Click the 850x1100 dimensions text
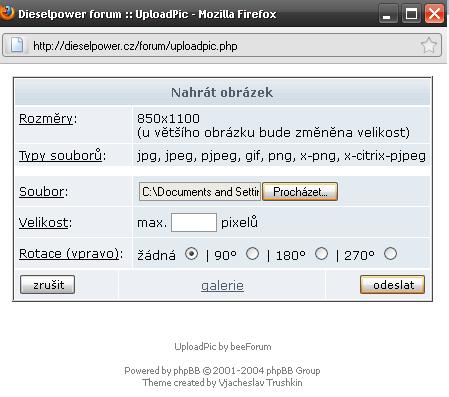449x397 pixels. pos(168,119)
